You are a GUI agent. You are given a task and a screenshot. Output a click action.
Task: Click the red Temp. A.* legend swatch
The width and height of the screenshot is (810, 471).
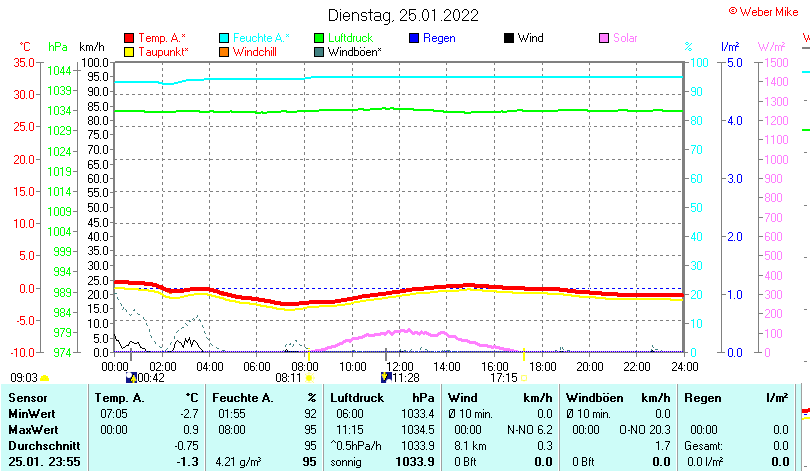(x=129, y=38)
